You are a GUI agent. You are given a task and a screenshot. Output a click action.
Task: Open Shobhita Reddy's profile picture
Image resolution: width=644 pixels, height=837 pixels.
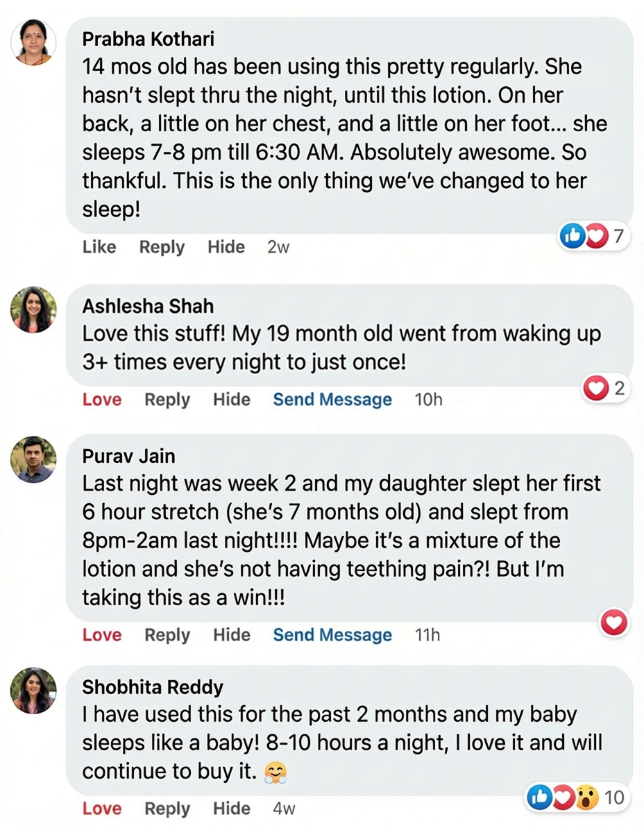(33, 691)
